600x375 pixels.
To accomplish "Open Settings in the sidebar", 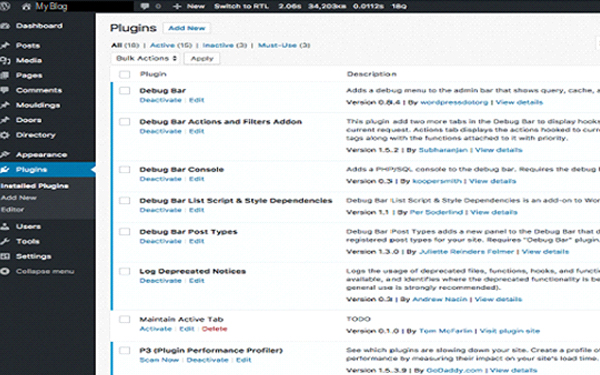I will coord(33,256).
